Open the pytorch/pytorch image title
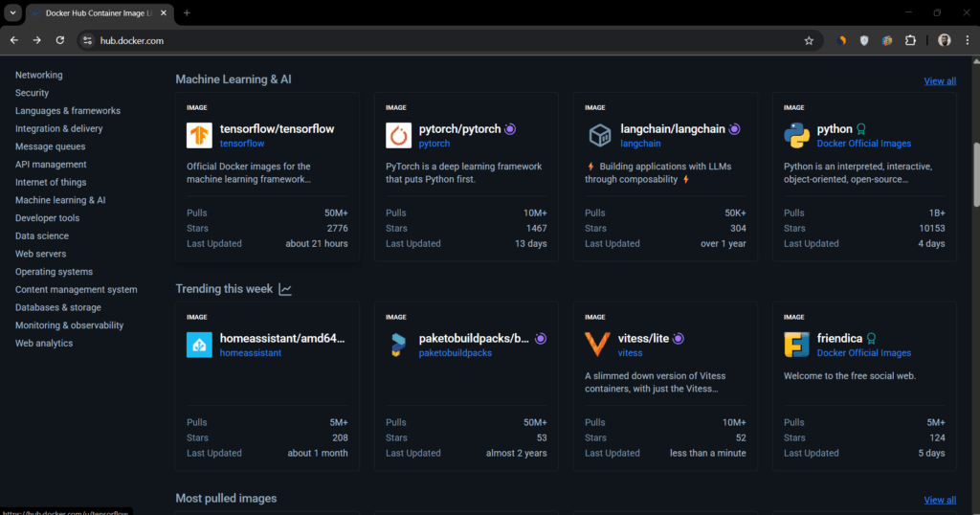This screenshot has height=515, width=980. coord(459,128)
